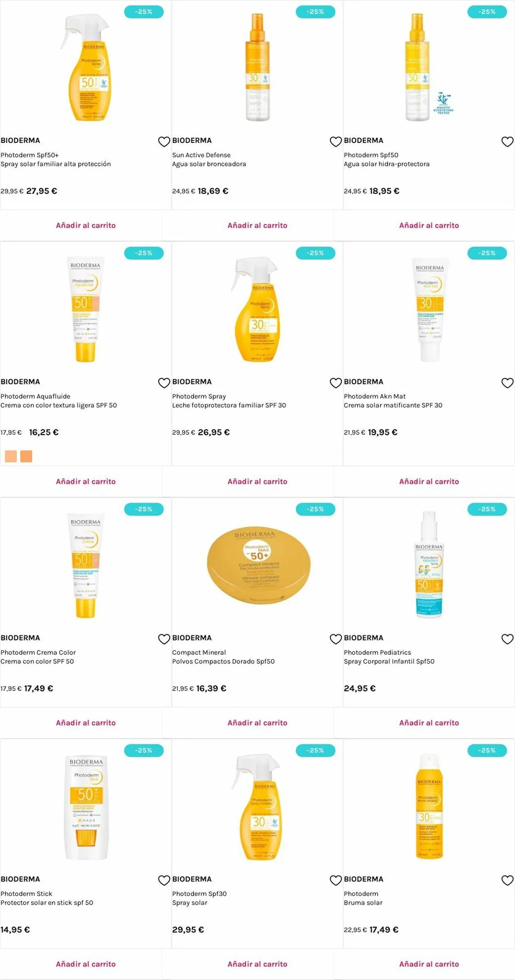Open Photoderm Crema Color product image
The height and width of the screenshot is (980, 515).
86,565
